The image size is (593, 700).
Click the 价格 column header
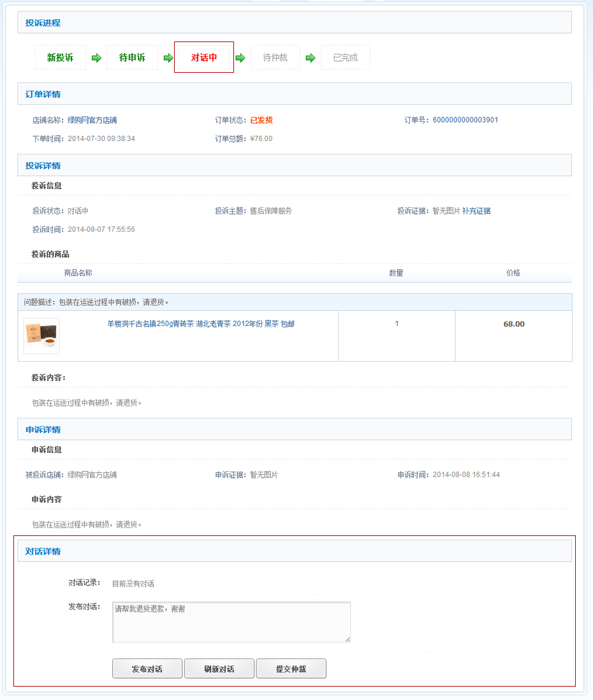pos(513,272)
